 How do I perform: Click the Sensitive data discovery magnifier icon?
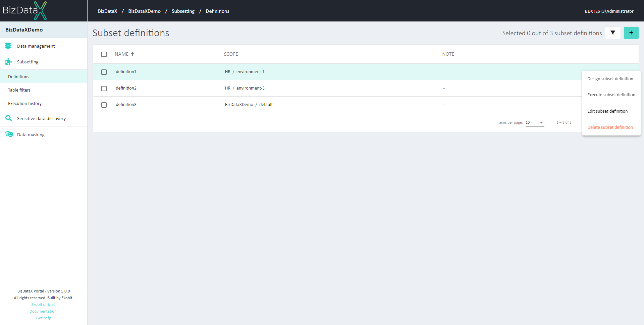[9, 118]
